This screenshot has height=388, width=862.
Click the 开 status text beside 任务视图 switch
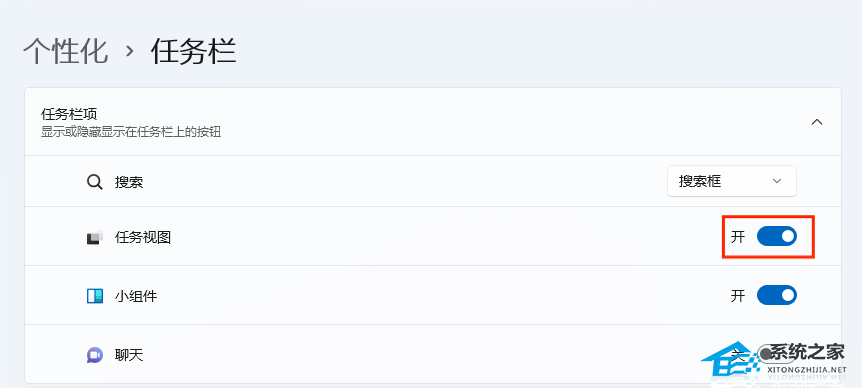click(737, 237)
